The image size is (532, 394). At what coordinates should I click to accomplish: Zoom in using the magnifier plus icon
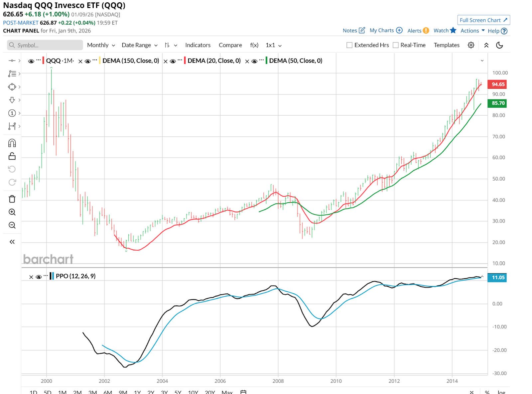coord(12,212)
